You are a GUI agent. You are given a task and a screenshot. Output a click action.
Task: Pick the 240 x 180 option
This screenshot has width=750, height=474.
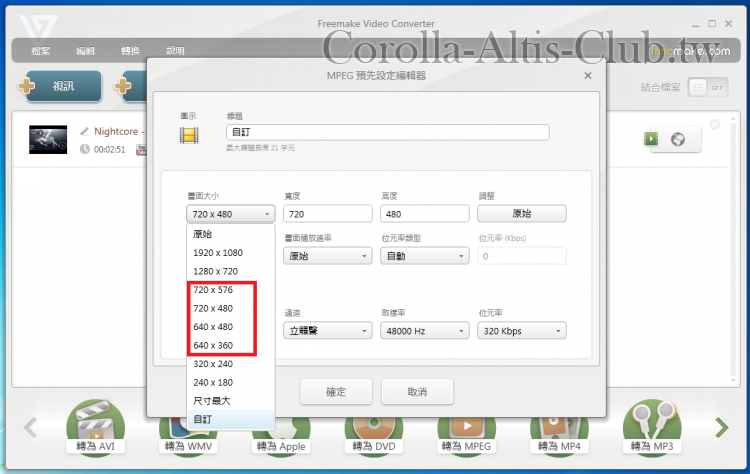[x=231, y=383]
